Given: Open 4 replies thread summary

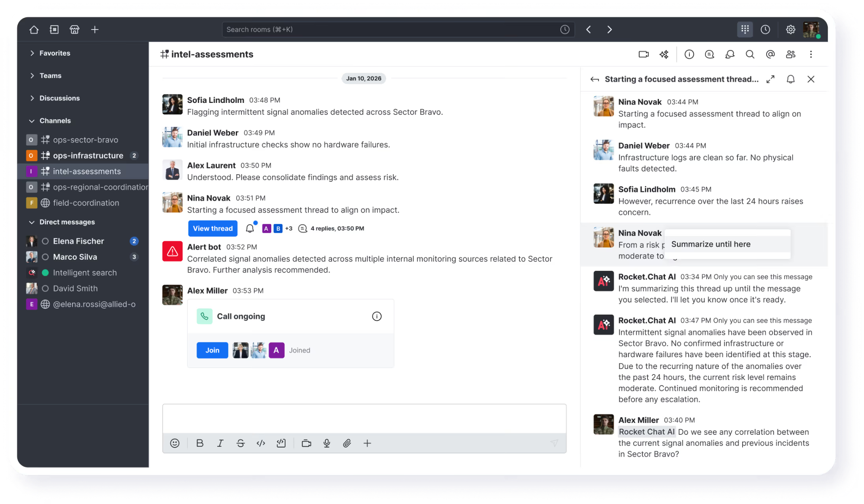Looking at the screenshot, I should point(332,228).
